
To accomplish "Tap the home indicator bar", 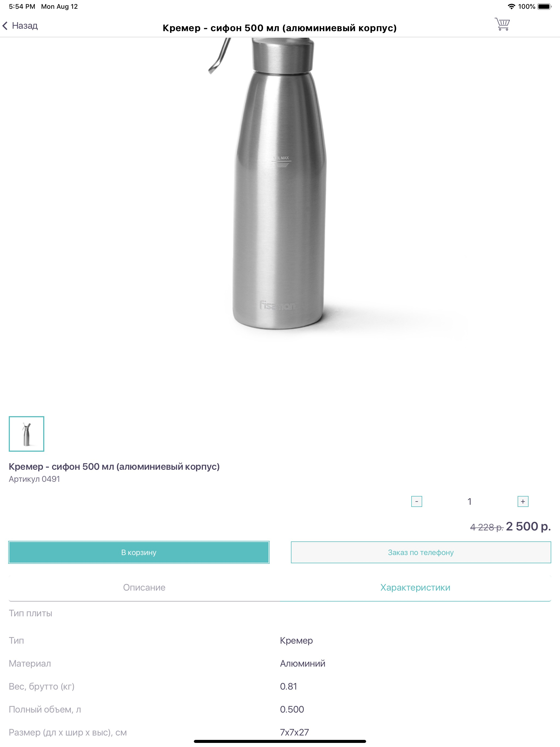I will point(280,741).
